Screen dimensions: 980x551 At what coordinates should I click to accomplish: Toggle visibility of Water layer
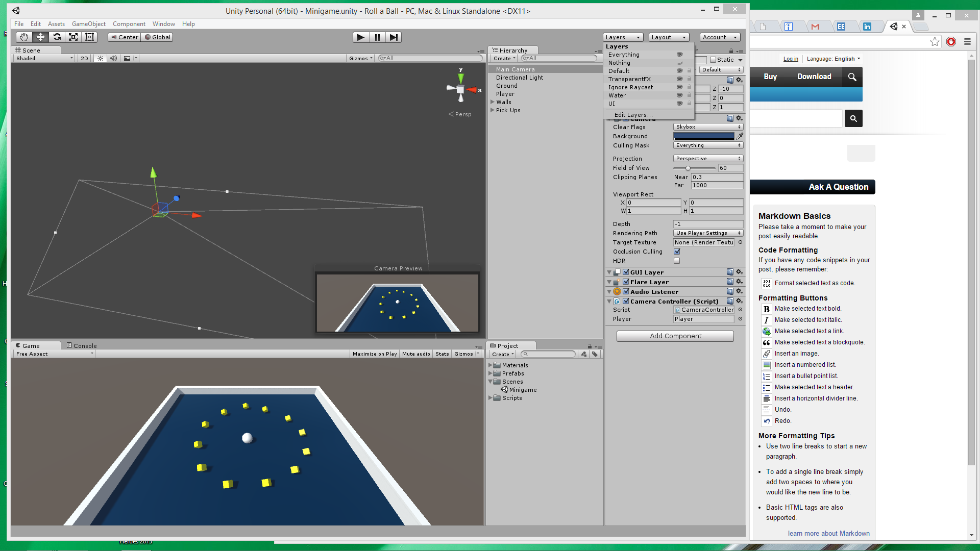680,95
